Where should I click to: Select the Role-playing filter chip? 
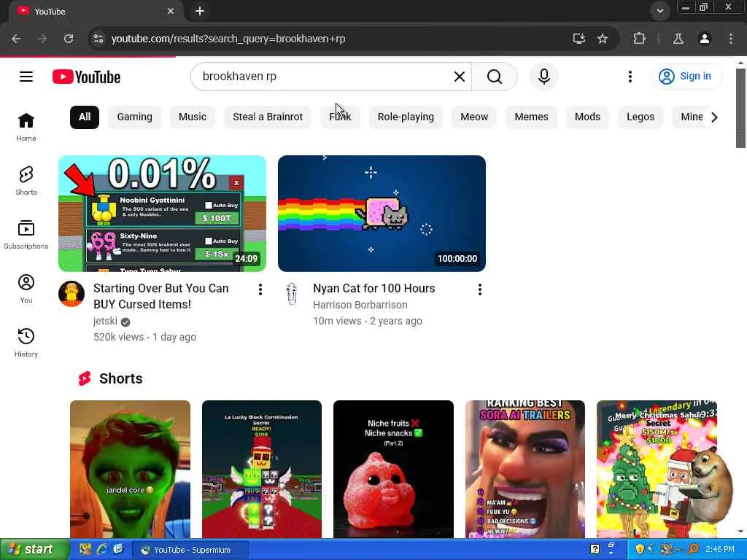[x=406, y=117]
